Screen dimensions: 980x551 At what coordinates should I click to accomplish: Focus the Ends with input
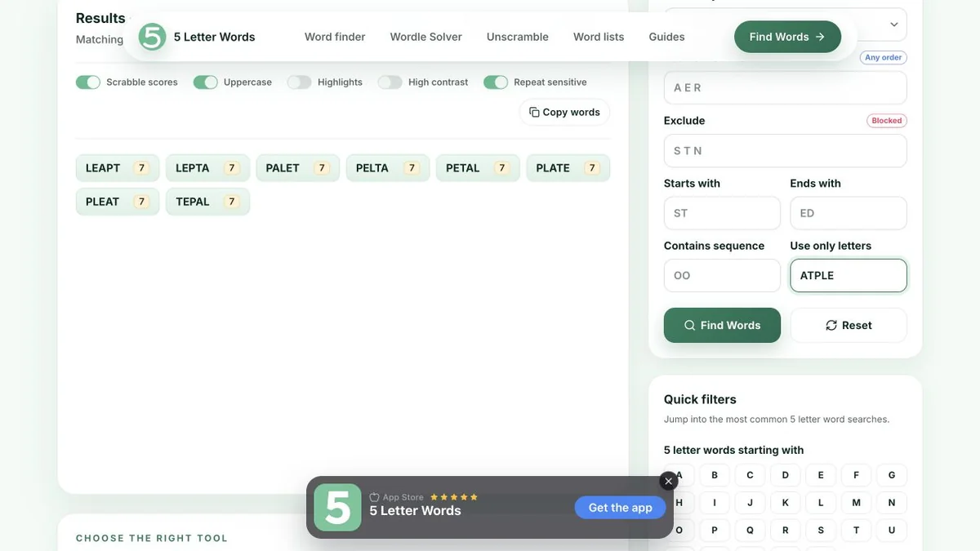[x=849, y=213]
